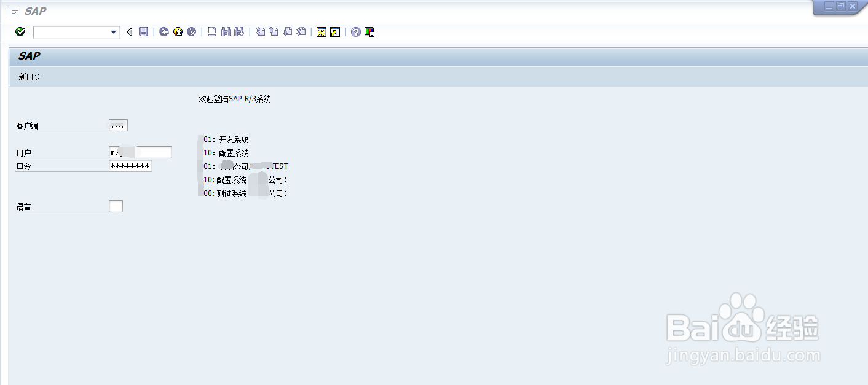The height and width of the screenshot is (385, 868).
Task: Click the Last Page icon
Action: coord(301,32)
